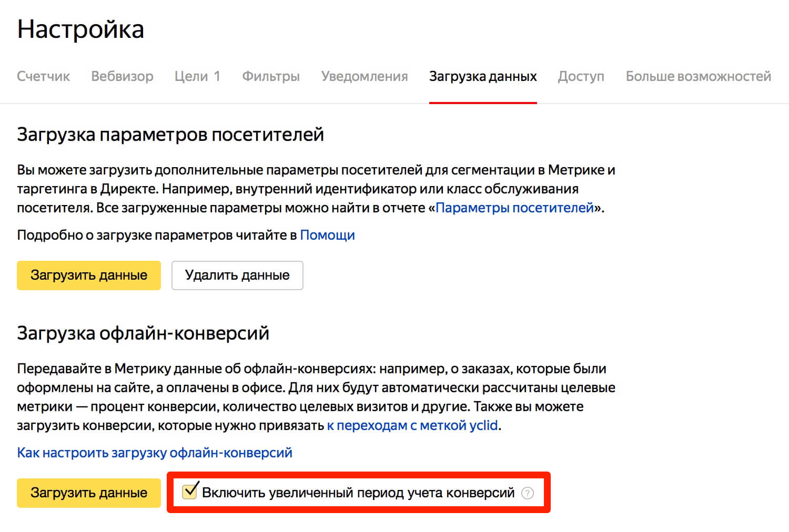Select the Фильтры tab
The width and height of the screenshot is (789, 532).
(270, 76)
